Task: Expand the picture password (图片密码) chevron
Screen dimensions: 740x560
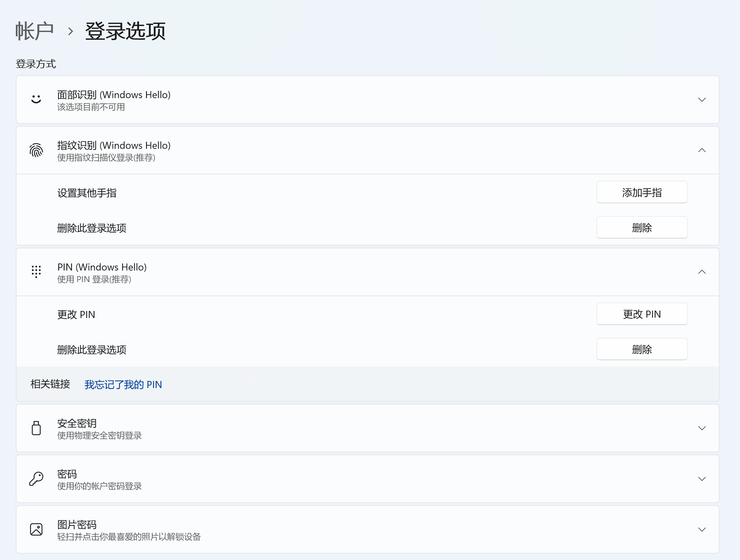Action: 702,529
